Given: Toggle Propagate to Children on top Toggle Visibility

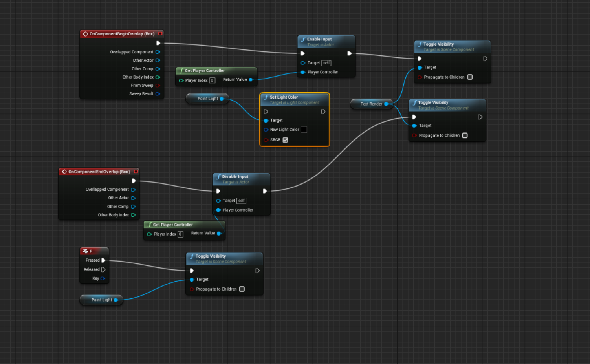Looking at the screenshot, I should 470,77.
